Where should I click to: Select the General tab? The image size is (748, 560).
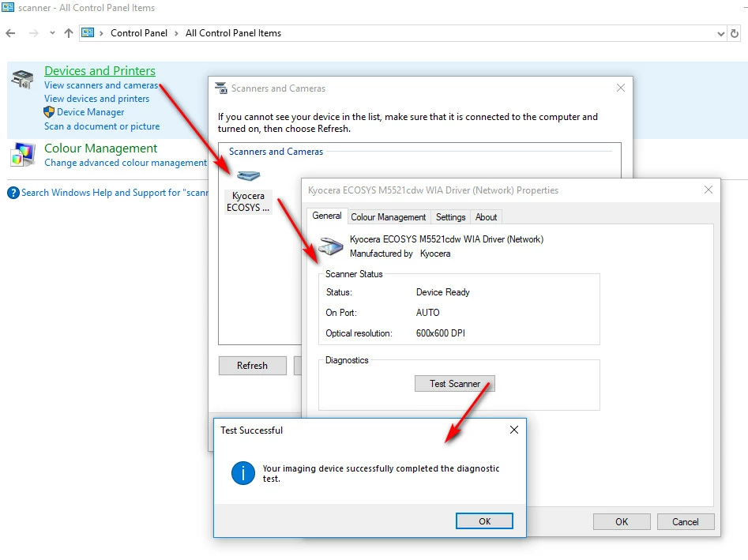click(327, 216)
